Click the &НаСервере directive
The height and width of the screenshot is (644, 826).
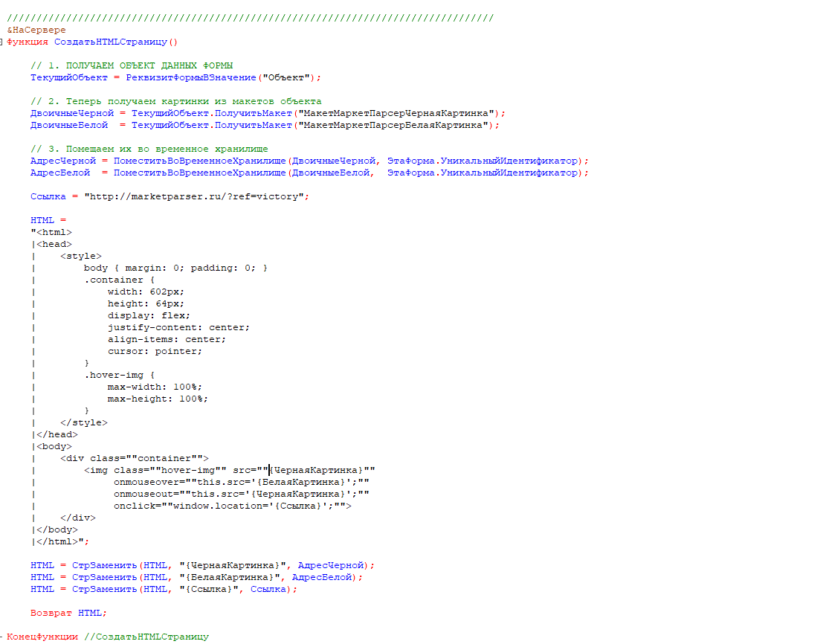[x=36, y=30]
